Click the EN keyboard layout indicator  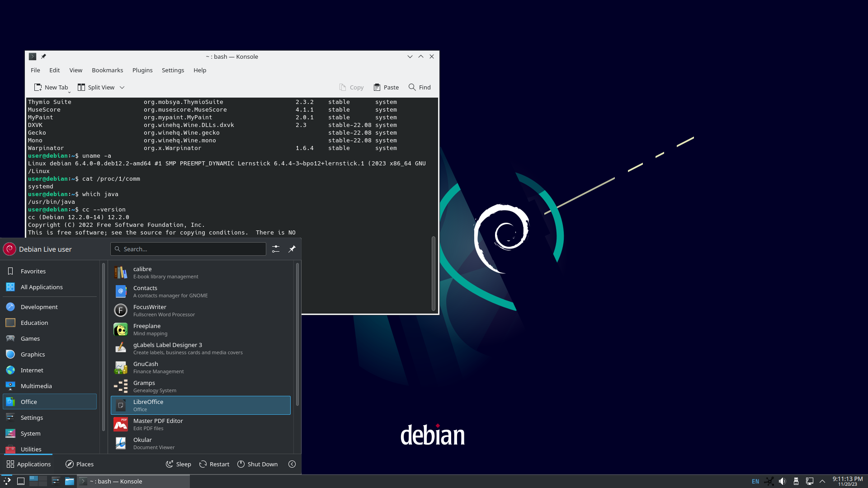[755, 481]
